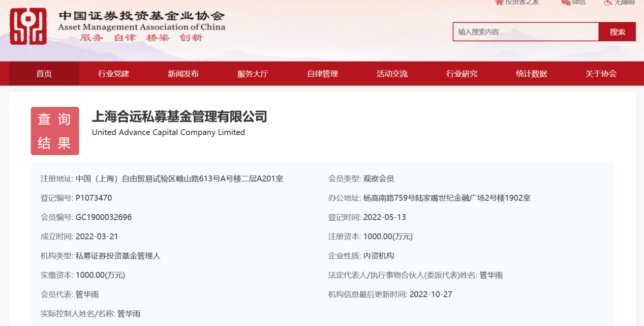Select the 实缴资本 value 1000.00(万元)
Image resolution: width=644 pixels, height=326 pixels.
coord(100,275)
